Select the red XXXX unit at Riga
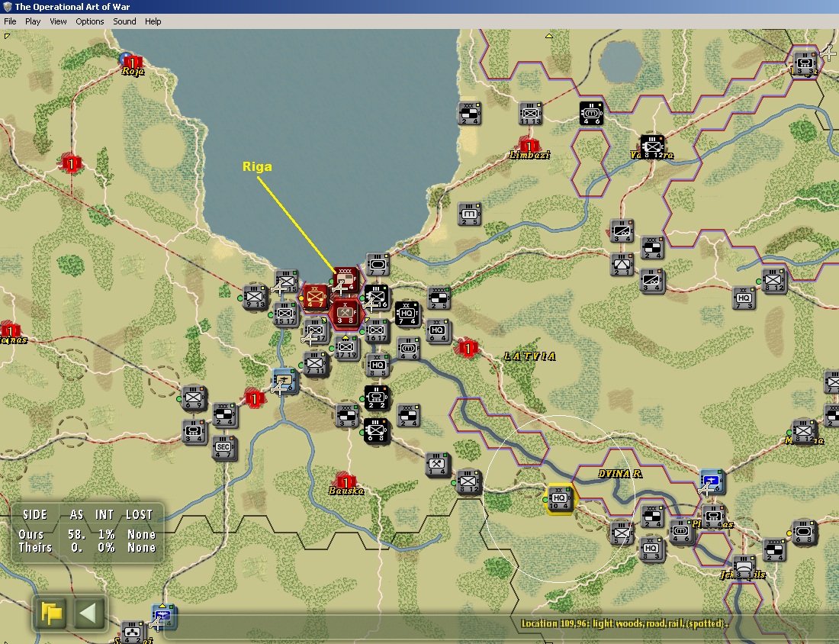The width and height of the screenshot is (839, 644). pos(345,279)
